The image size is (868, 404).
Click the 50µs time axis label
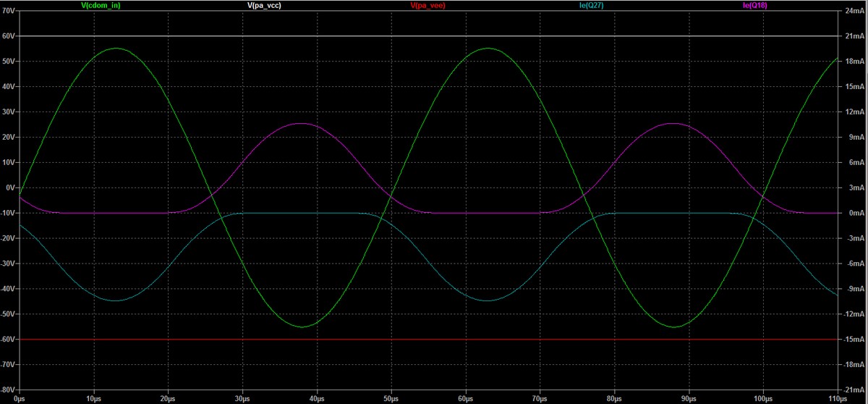coord(391,399)
